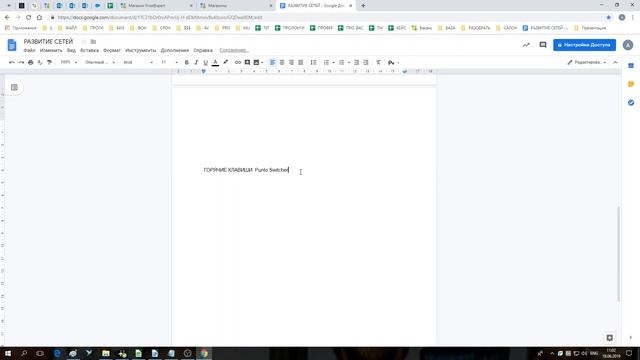640x360 pixels.
Task: Toggle italic formatting
Action: pyautogui.click(x=196, y=62)
